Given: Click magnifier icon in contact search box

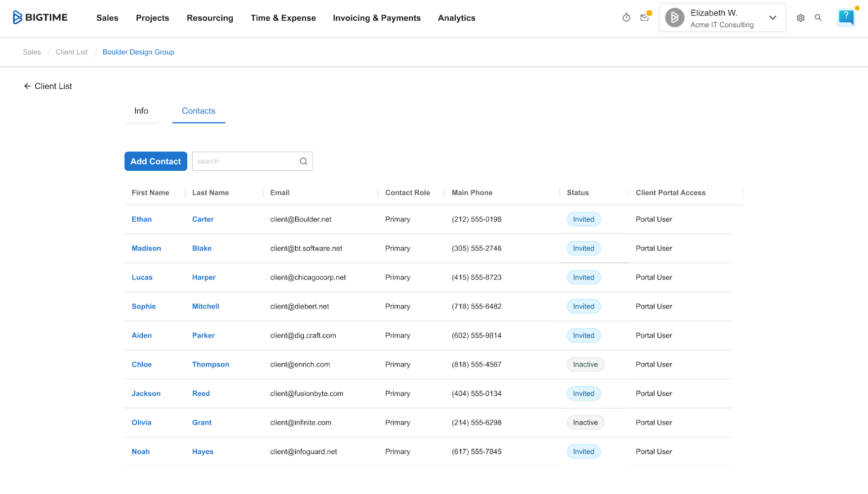Looking at the screenshot, I should [x=303, y=162].
